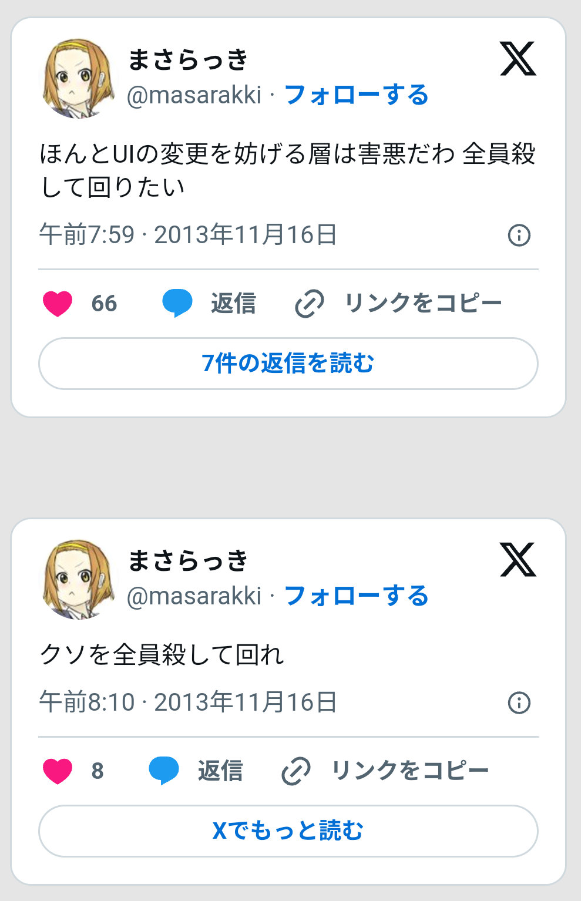Click the chain link icon on second tweet
The height and width of the screenshot is (901, 588).
point(296,771)
